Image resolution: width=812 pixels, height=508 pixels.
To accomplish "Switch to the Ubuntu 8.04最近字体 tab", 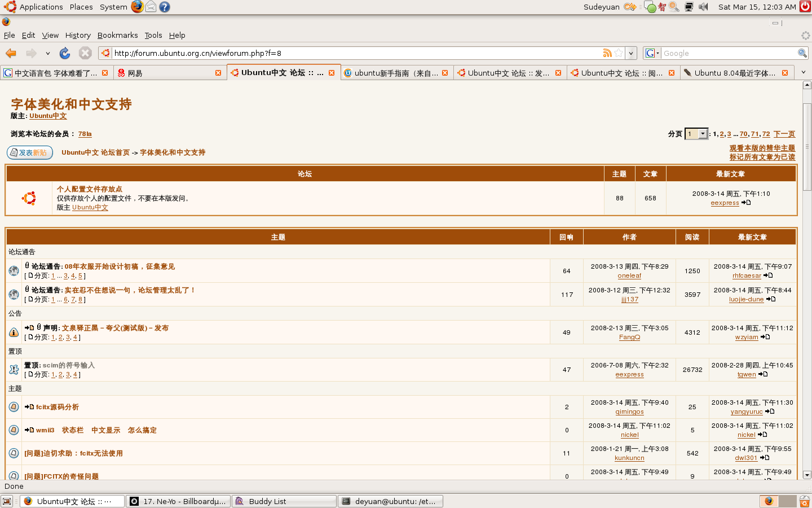I will tap(736, 73).
